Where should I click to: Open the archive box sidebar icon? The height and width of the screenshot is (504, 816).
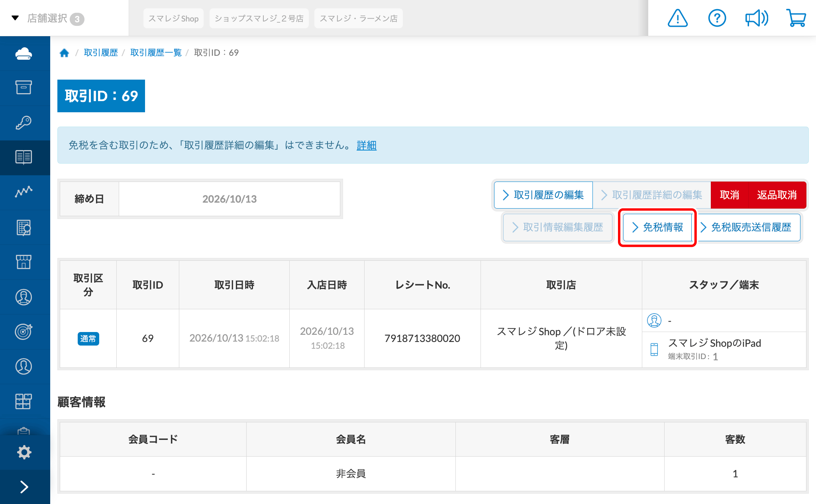[x=24, y=88]
